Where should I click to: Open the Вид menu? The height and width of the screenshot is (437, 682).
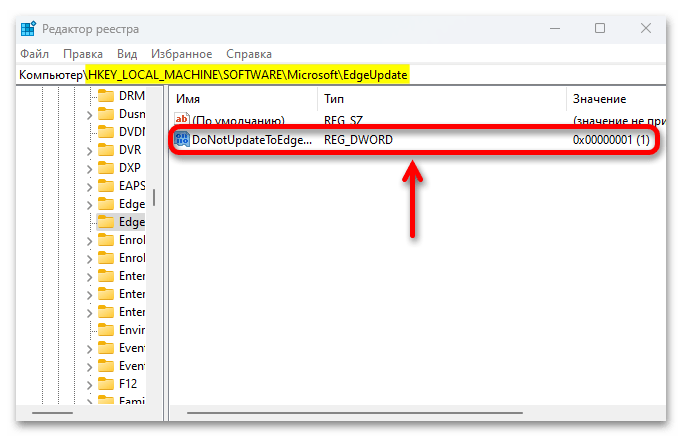pyautogui.click(x=127, y=54)
